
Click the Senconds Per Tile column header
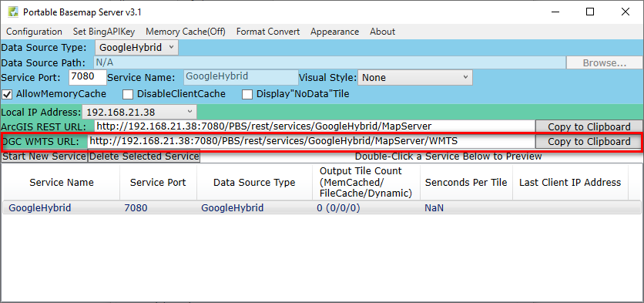click(x=466, y=183)
